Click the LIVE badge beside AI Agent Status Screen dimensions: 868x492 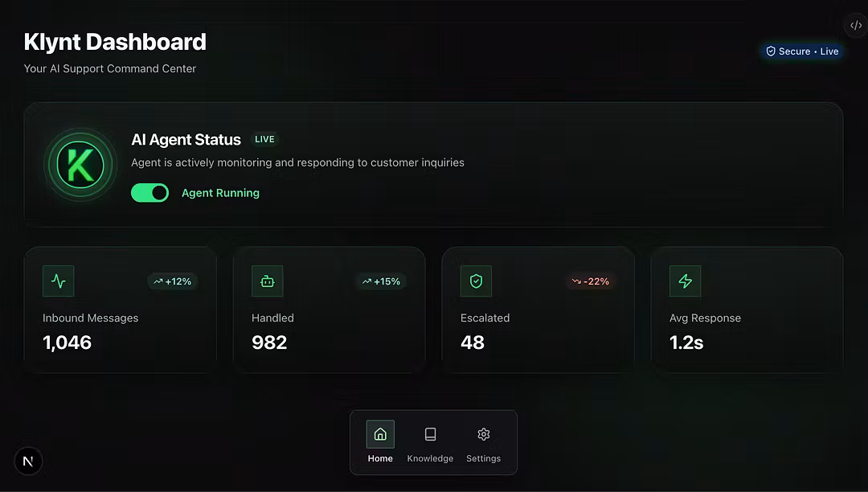click(264, 139)
